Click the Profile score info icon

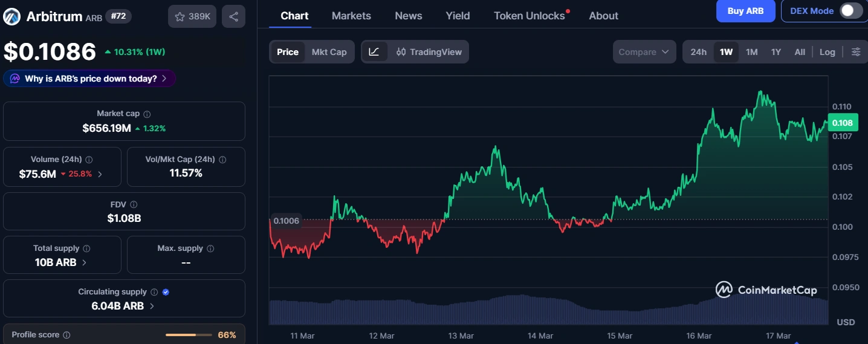click(x=66, y=335)
